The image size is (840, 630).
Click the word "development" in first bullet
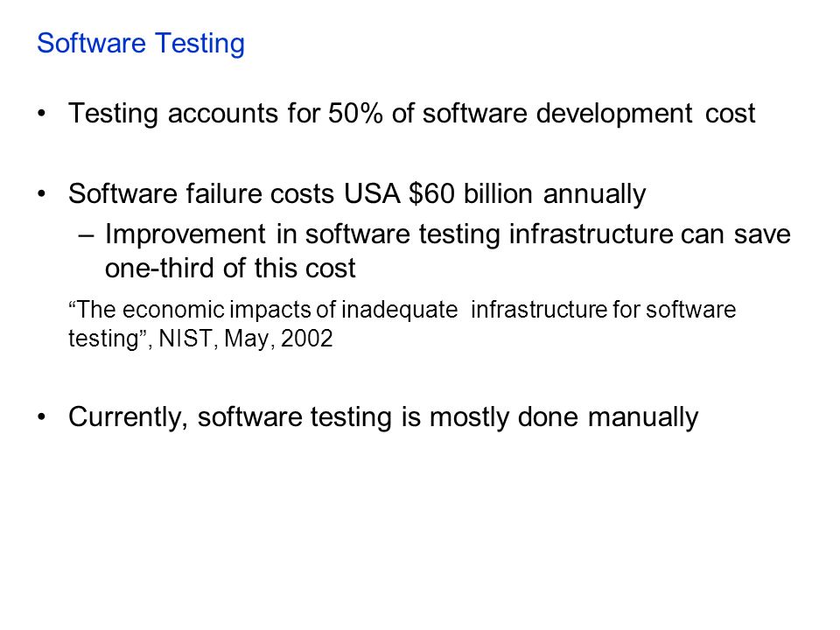pos(614,115)
